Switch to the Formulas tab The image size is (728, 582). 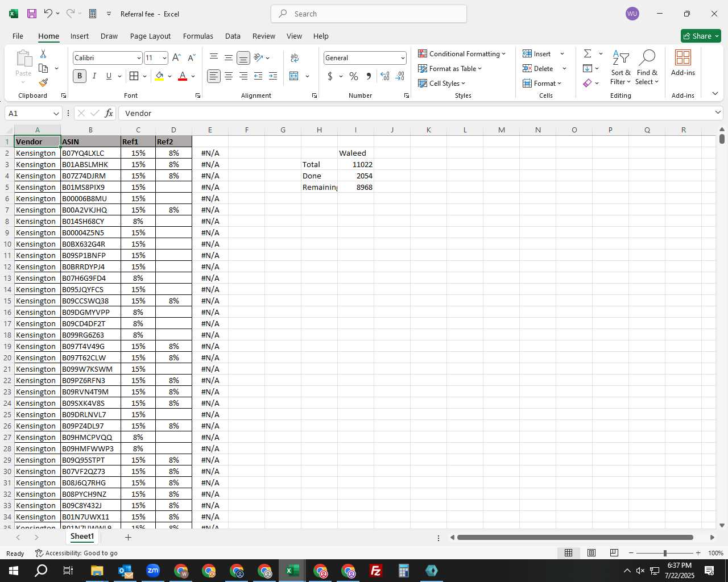tap(198, 36)
